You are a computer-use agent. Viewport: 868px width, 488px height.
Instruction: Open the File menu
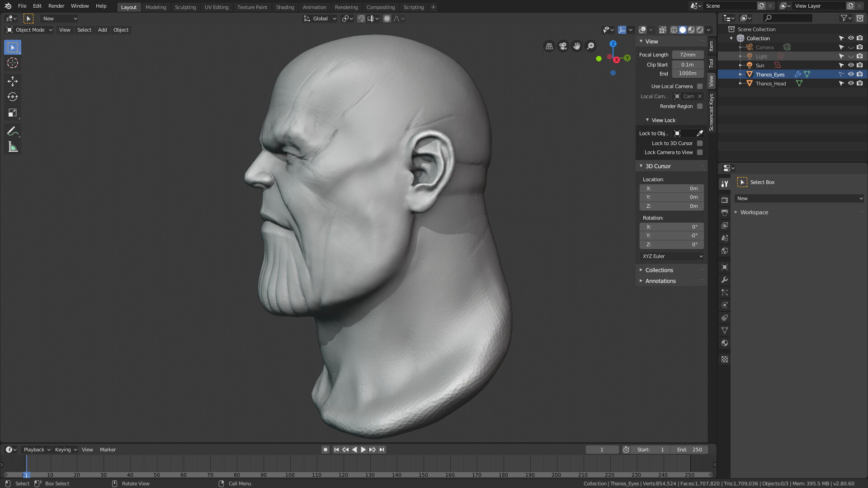pos(22,6)
